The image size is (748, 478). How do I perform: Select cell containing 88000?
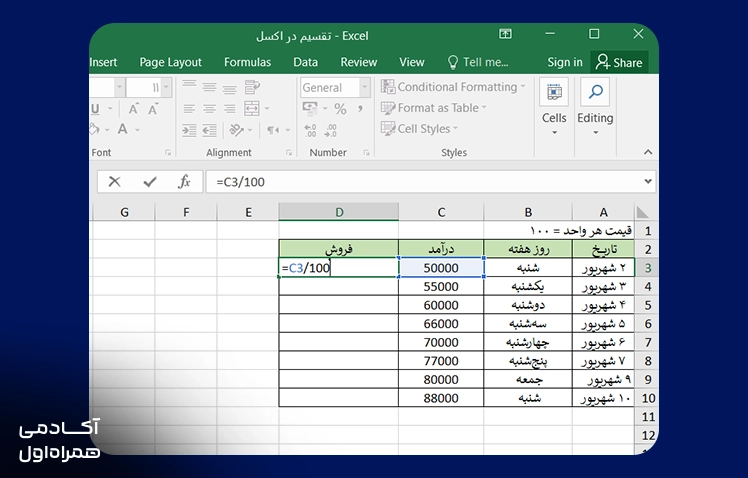click(x=441, y=398)
